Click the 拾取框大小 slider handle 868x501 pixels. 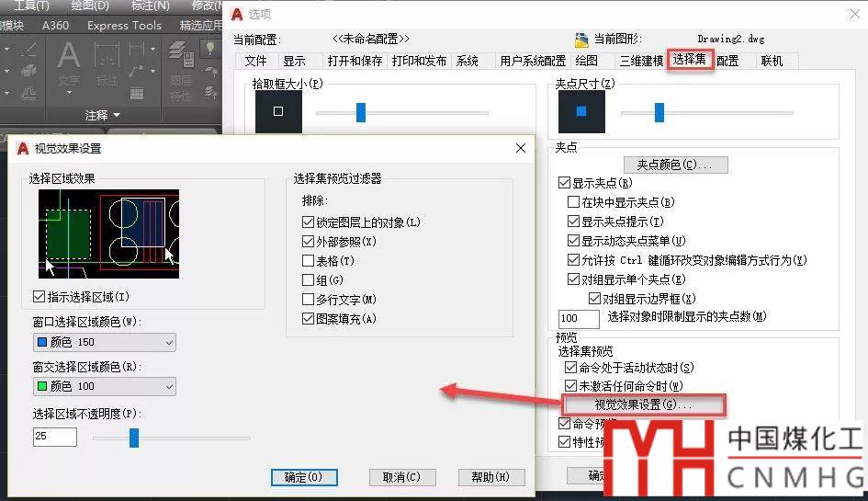(x=361, y=112)
